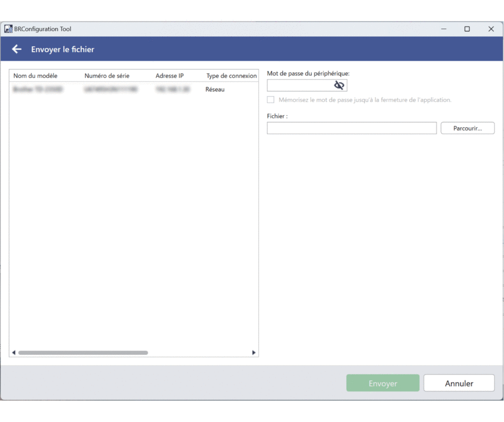The height and width of the screenshot is (422, 504).
Task: Tick the Mémorisez le mot de passe checkbox
Action: point(270,99)
